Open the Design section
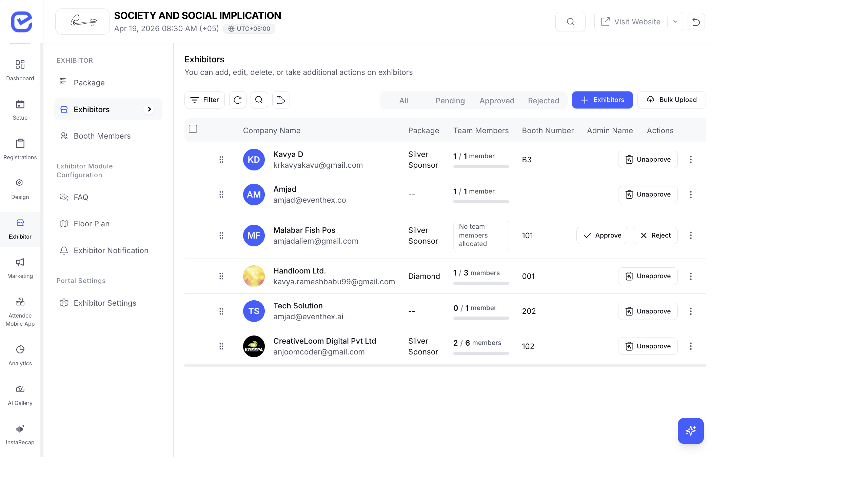Screen dimensions: 868x488 pyautogui.click(x=20, y=189)
